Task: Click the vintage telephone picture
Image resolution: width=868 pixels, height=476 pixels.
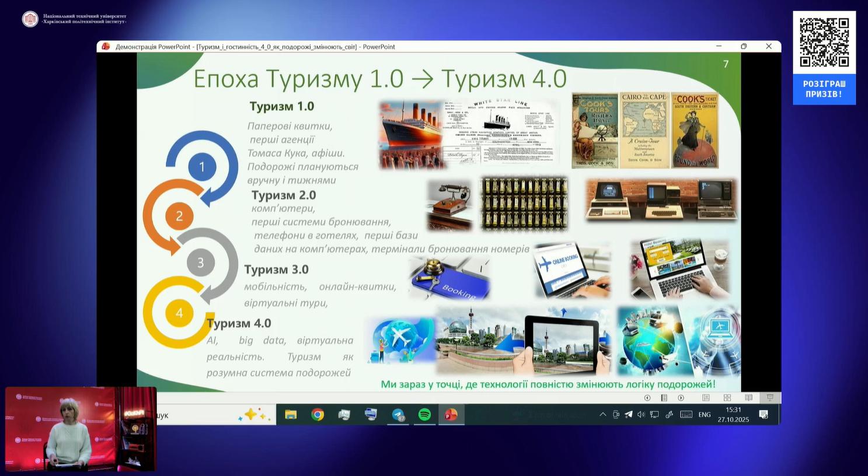Action: point(449,205)
